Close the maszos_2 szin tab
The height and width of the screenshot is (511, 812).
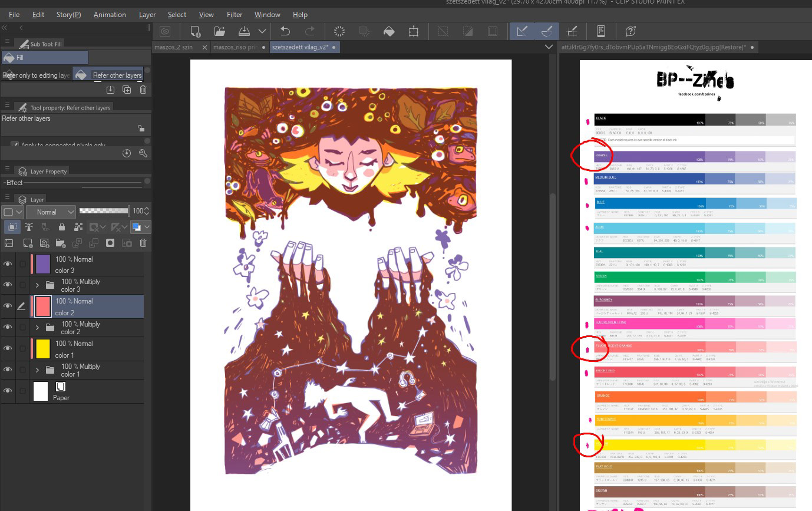coord(204,47)
